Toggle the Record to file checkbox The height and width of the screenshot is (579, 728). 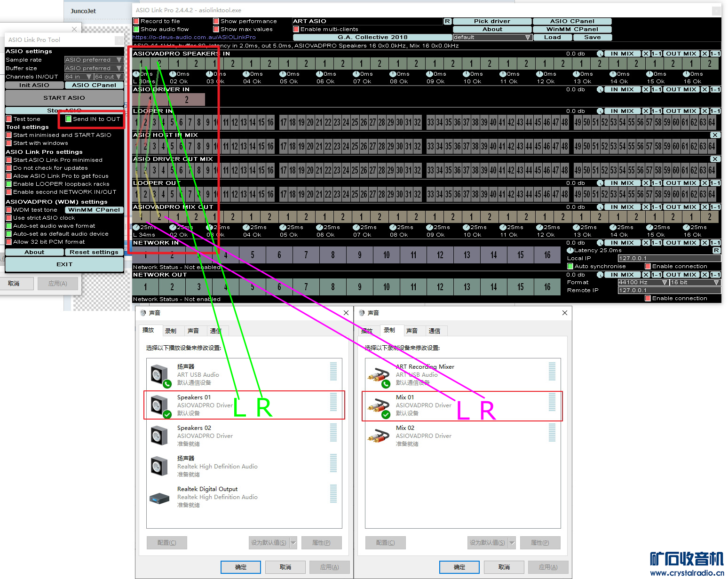(x=136, y=21)
